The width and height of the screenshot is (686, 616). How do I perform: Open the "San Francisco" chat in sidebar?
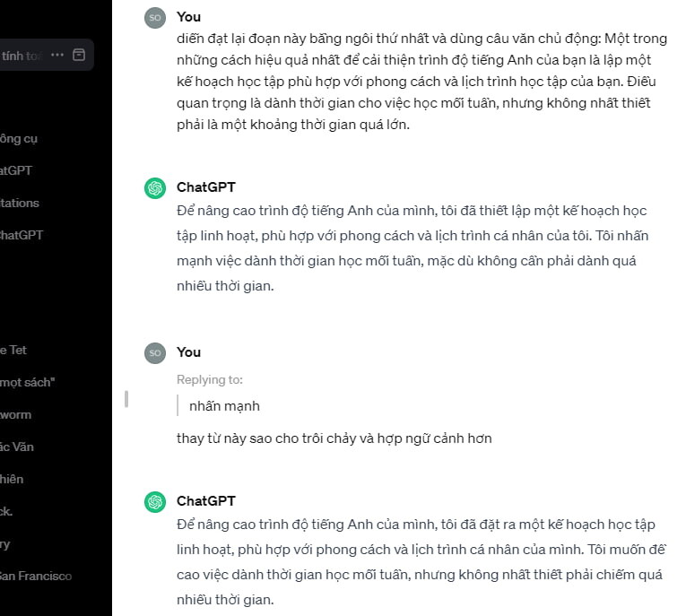(36, 576)
